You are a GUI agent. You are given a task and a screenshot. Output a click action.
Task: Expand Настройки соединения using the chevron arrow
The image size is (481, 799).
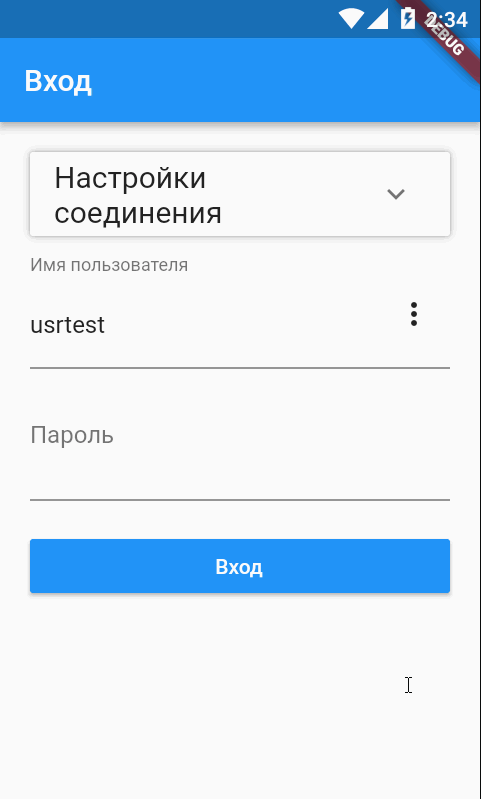[396, 194]
